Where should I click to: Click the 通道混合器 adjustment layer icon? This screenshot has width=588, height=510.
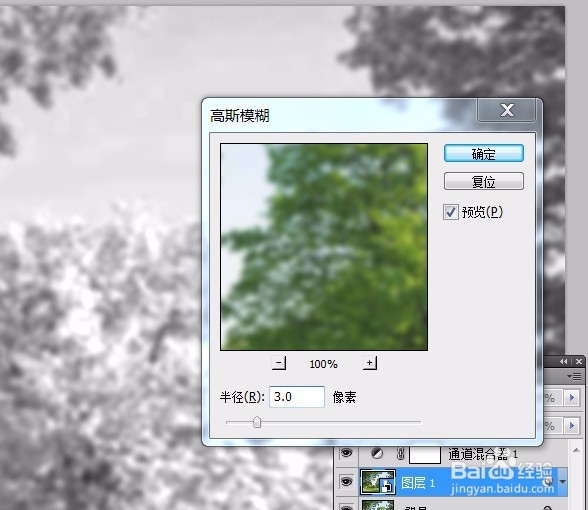point(377,454)
